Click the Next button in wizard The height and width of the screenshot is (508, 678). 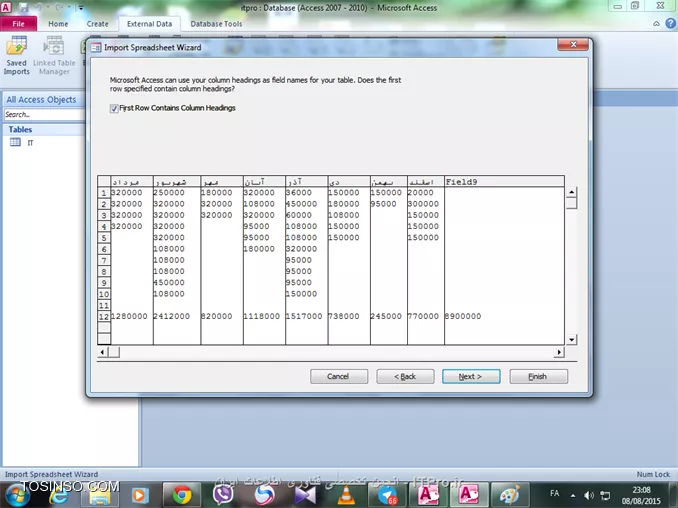click(x=471, y=377)
